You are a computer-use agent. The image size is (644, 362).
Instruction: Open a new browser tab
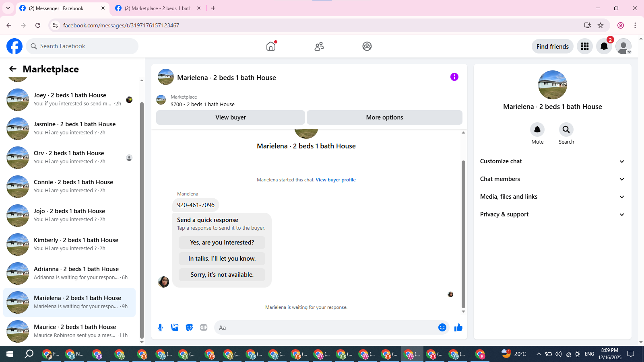(213, 8)
